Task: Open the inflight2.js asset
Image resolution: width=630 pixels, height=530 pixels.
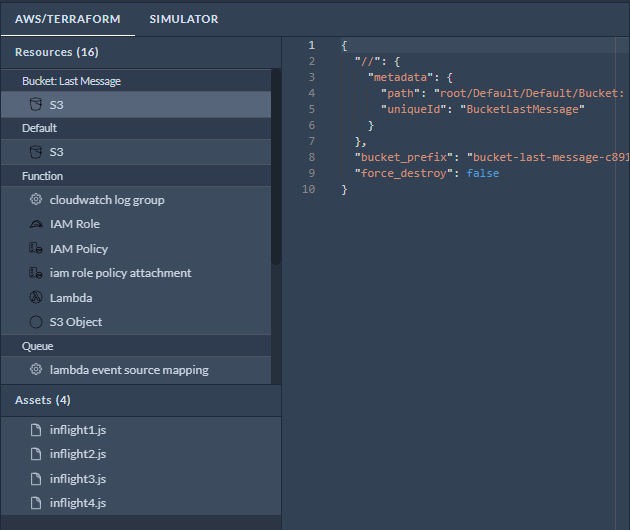Action: point(77,454)
